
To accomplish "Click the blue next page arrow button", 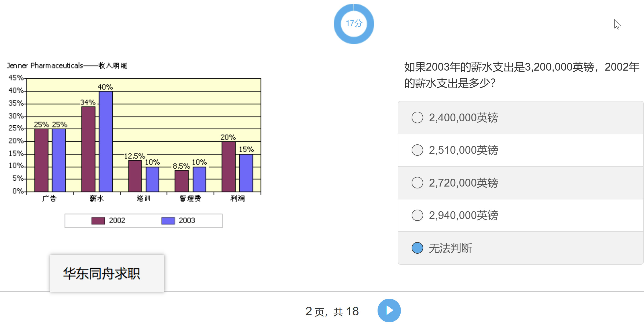I will pos(389,311).
